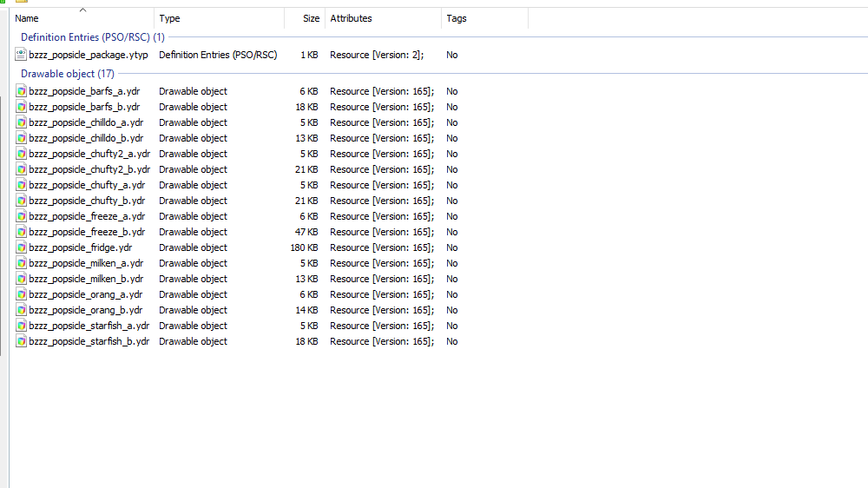Image resolution: width=868 pixels, height=488 pixels.
Task: Select the bzzz_popsicle_freeze_b.ydr file name
Action: (x=86, y=232)
